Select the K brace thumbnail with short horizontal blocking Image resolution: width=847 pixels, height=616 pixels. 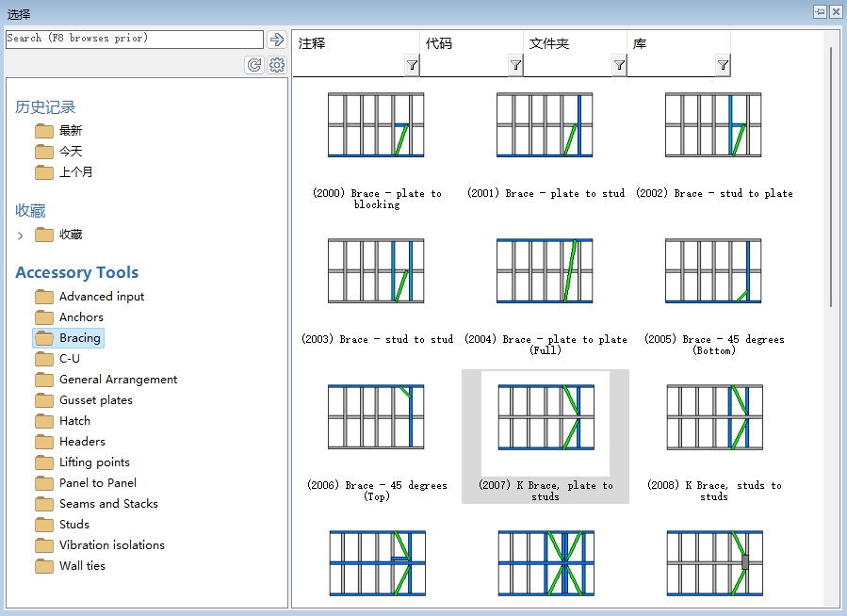378,563
